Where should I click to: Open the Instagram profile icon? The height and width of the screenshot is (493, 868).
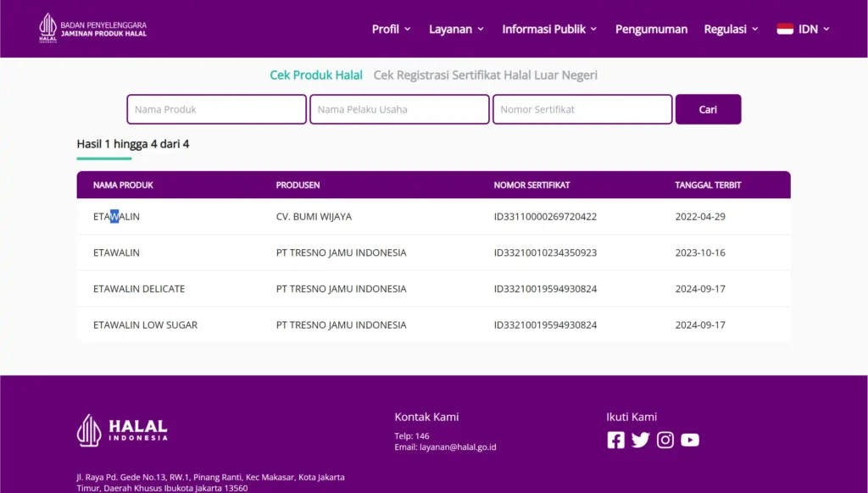click(665, 440)
